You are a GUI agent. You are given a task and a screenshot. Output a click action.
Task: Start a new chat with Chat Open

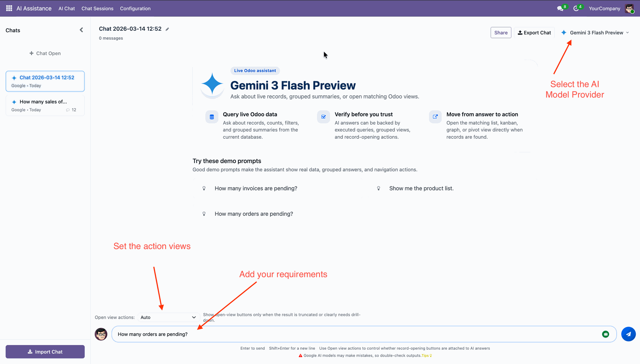coord(45,53)
